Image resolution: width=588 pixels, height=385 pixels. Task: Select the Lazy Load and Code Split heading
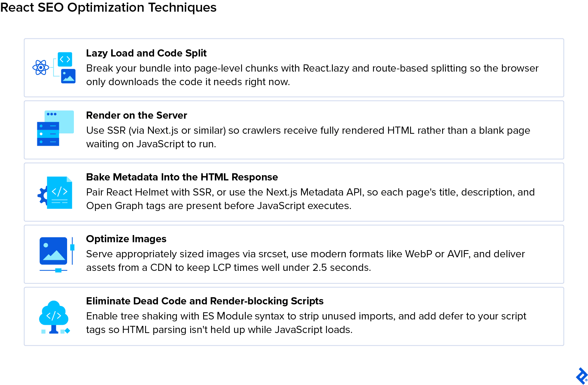(x=146, y=53)
